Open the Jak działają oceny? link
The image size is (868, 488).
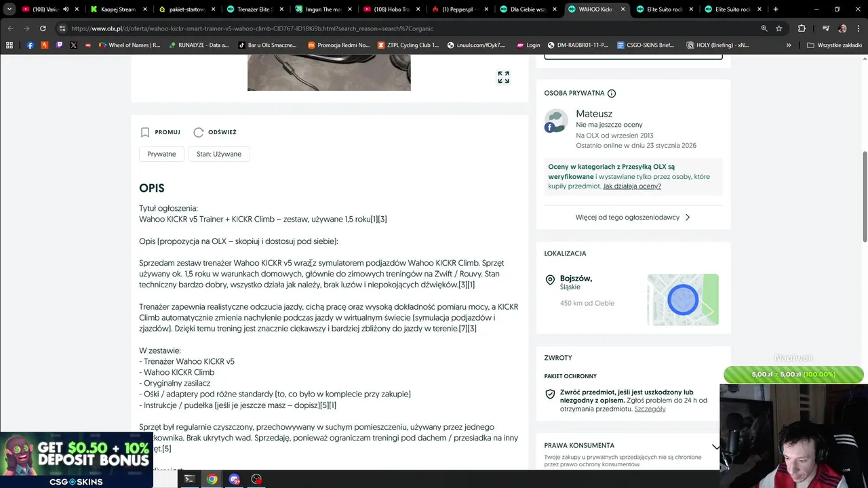coord(632,186)
